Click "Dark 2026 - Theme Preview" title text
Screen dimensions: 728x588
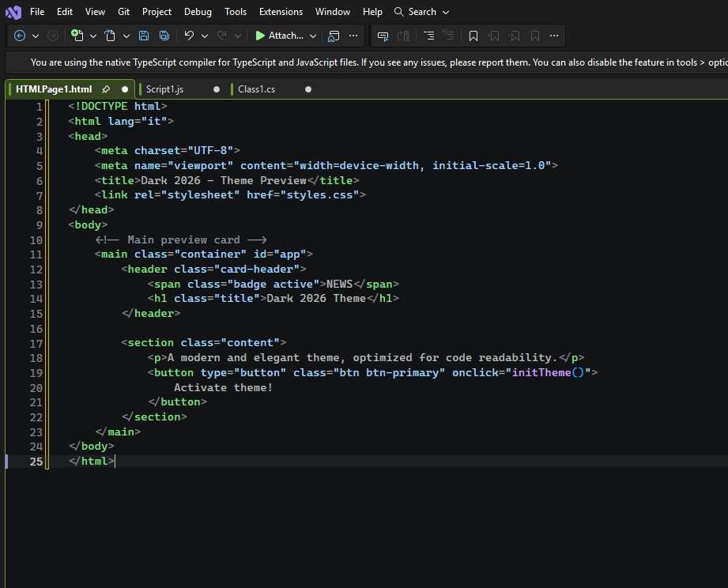coord(224,180)
